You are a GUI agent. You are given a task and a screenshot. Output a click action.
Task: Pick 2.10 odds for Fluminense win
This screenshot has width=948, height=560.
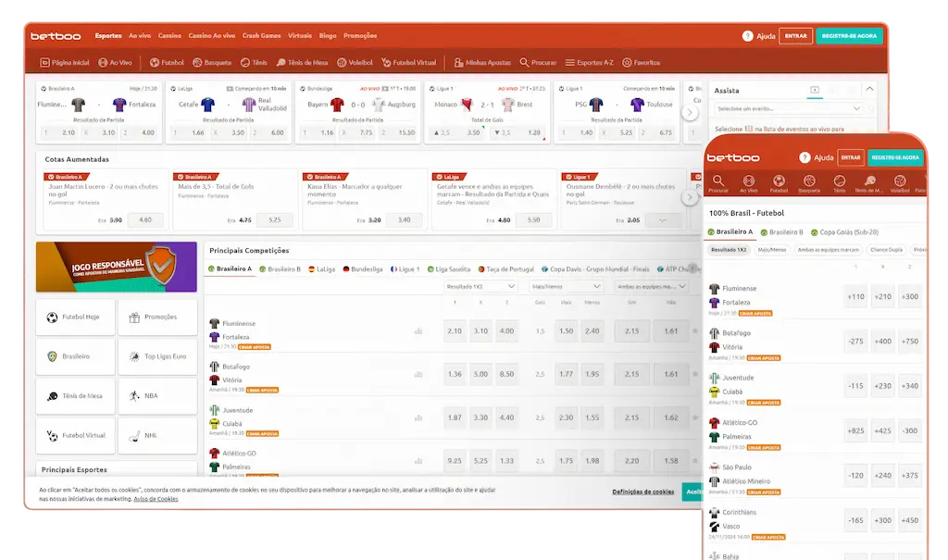click(x=455, y=331)
